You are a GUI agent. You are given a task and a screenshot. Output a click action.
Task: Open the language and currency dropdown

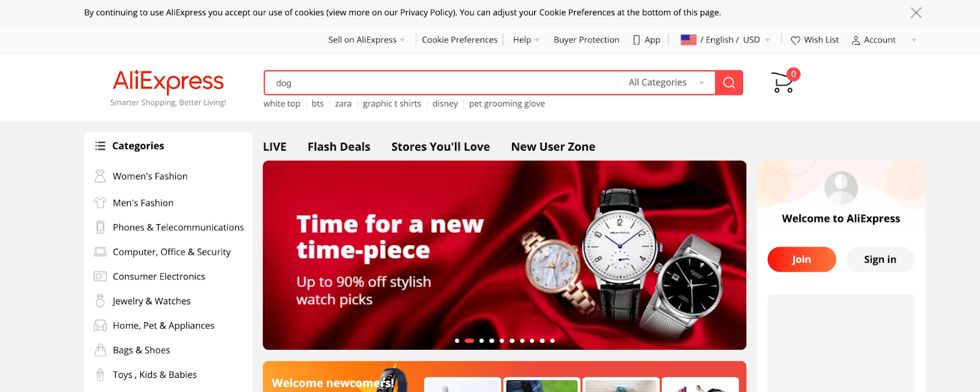tap(726, 40)
